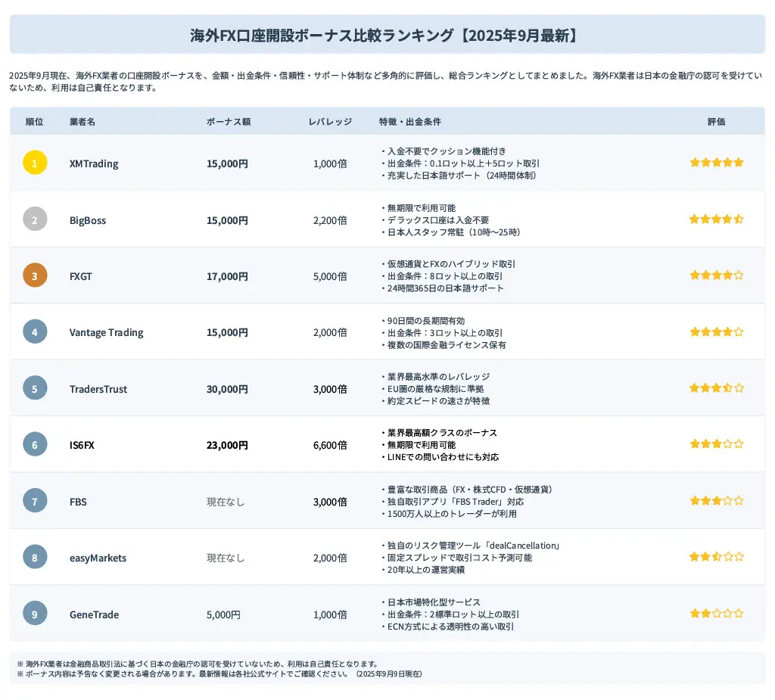Viewport: 775px width, 700px height.
Task: Click the rank 4 badge
Action: pos(35,331)
